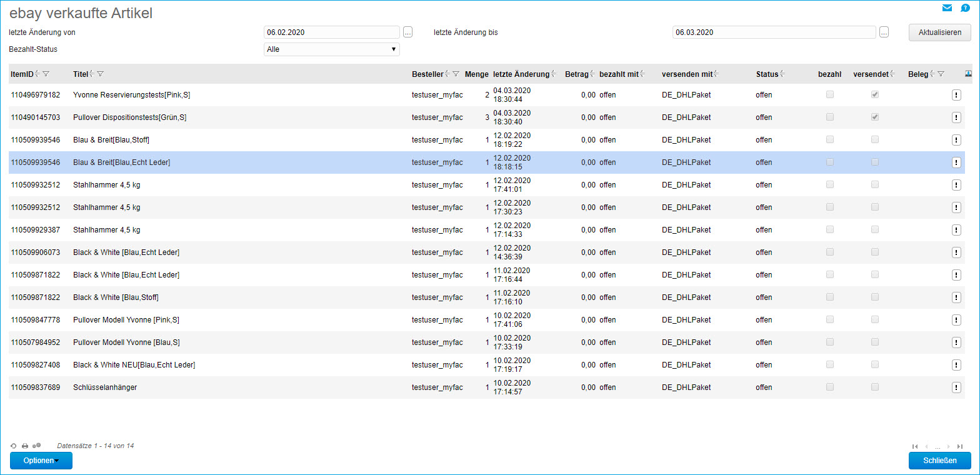Viewport: 980px width, 475px height.
Task: Toggle versendet checkbox for Blau & Breit[Blau,Stoff]
Action: (x=875, y=140)
